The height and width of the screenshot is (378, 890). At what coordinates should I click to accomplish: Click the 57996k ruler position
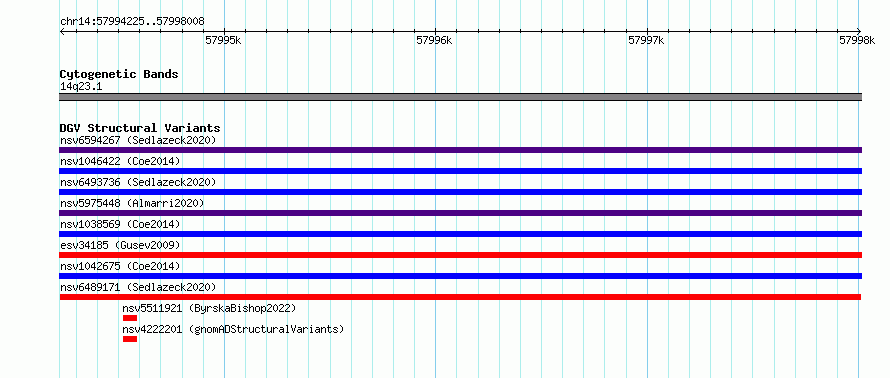(x=435, y=40)
